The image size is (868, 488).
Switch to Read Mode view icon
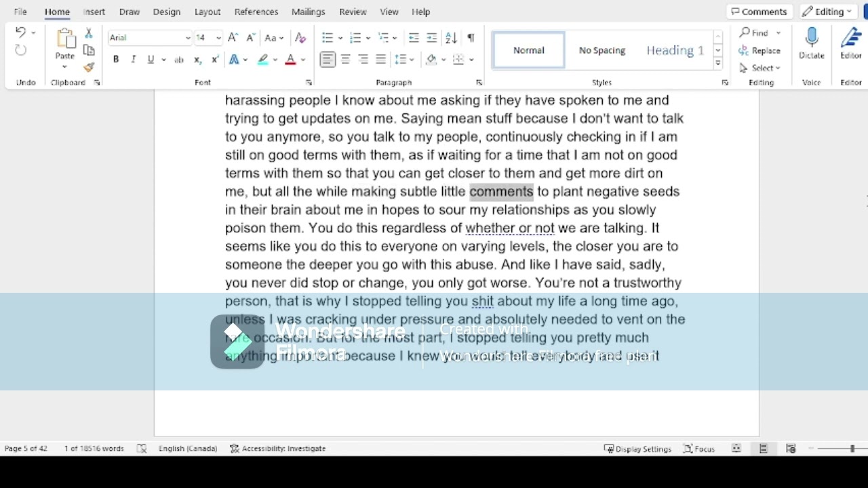736,449
